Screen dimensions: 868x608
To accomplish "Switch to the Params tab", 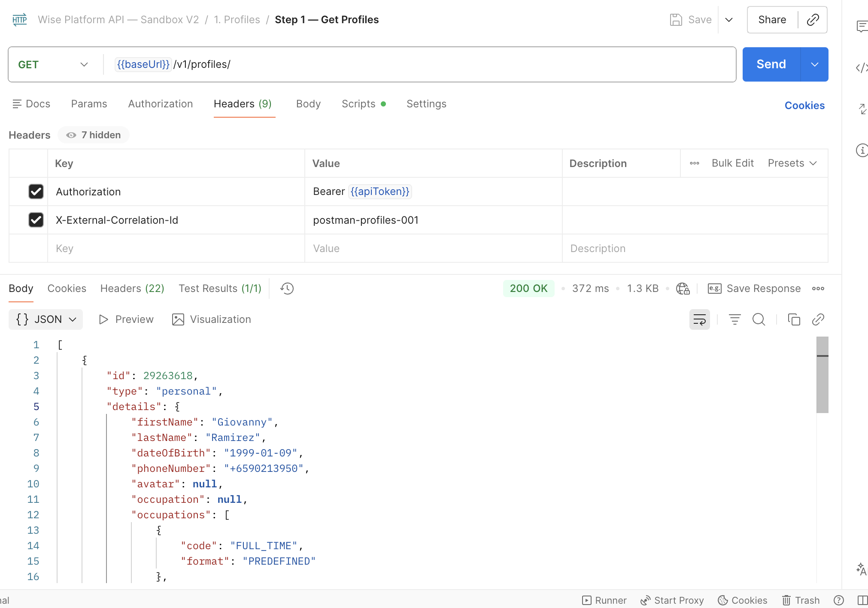I will [x=89, y=104].
